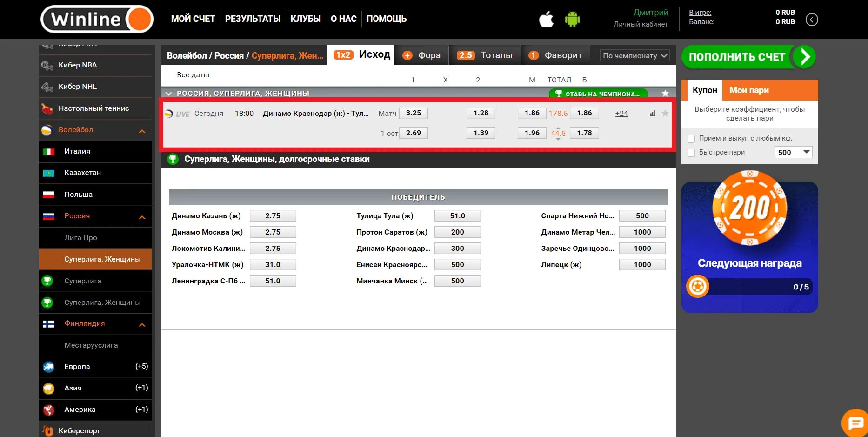Screen dimensions: 868x437
Task: Open the РЕЗУЛЬТАТЫ menu
Action: (x=253, y=19)
